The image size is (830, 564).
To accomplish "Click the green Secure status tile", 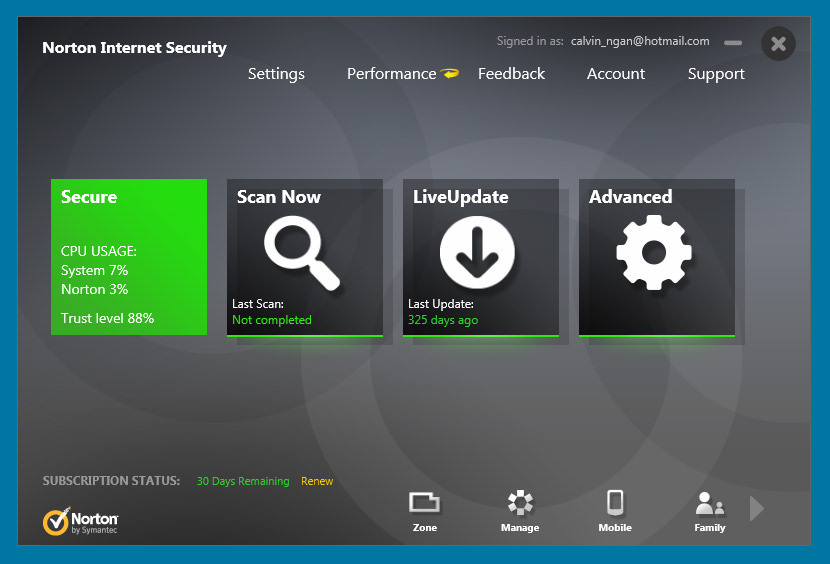I will (129, 257).
